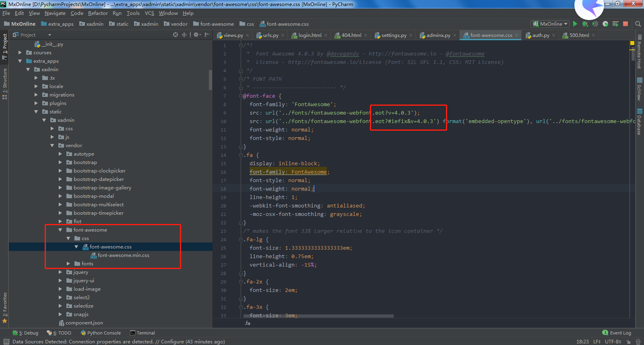644x345 pixels.
Task: Change UTF-8 file encoding selector
Action: 613,342
